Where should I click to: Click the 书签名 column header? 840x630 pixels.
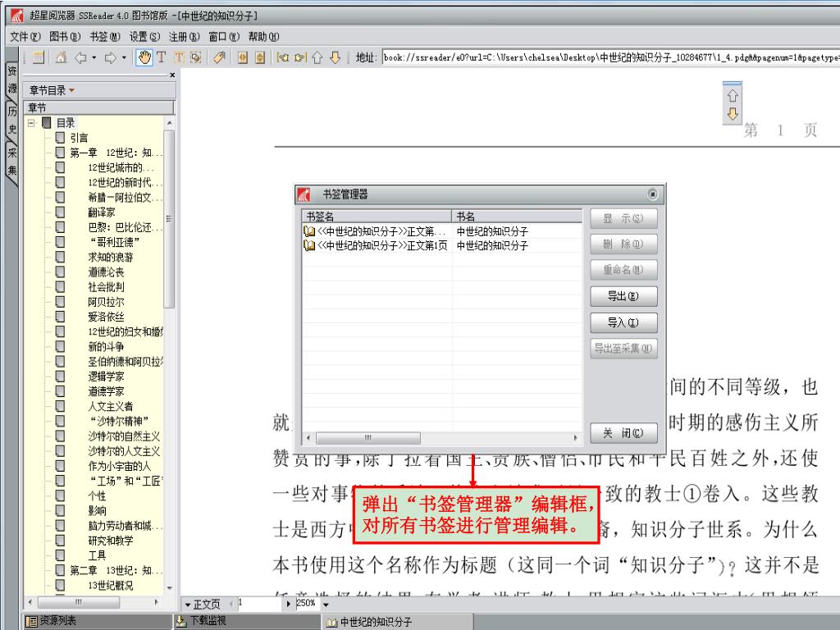(x=377, y=217)
